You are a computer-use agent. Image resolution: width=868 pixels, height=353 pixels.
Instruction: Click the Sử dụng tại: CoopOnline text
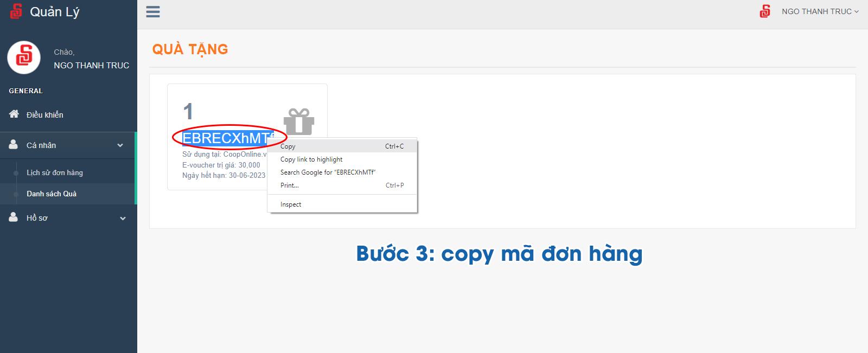225,154
